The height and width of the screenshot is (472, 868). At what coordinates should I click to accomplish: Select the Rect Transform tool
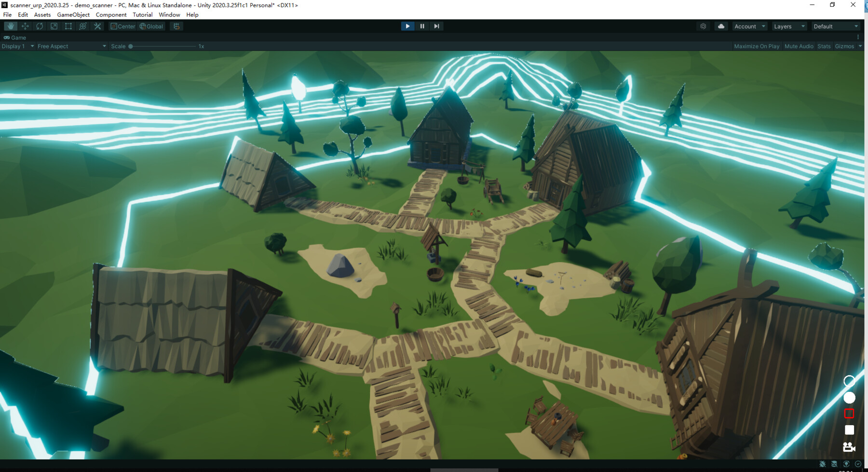(68, 26)
